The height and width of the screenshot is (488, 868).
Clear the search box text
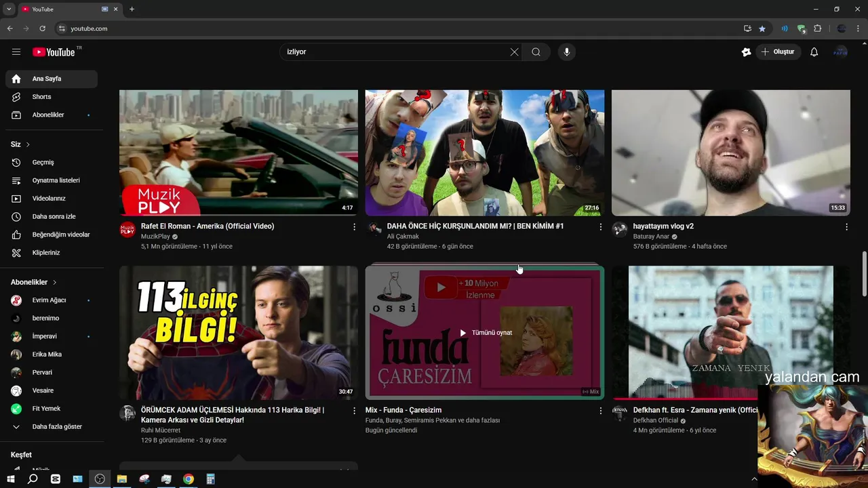pos(514,52)
